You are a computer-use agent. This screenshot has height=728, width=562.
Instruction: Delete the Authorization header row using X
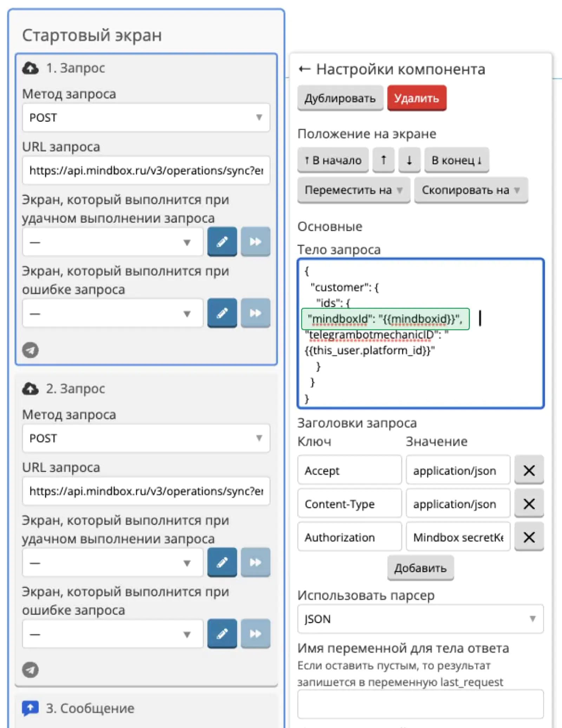[x=529, y=537]
